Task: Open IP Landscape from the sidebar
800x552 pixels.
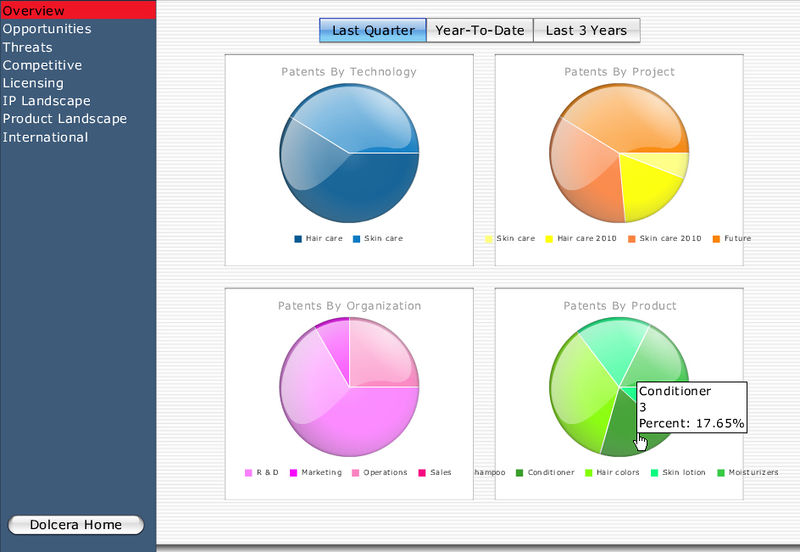Action: click(47, 101)
